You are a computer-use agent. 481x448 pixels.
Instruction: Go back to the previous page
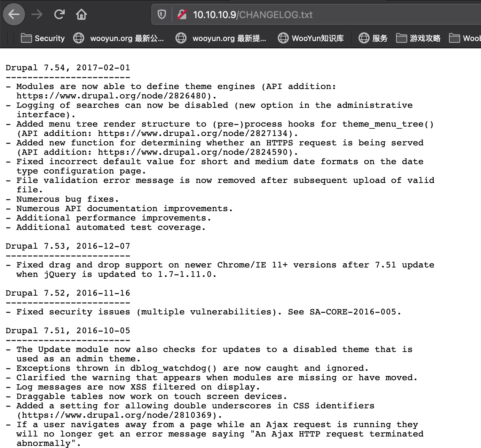click(x=14, y=15)
